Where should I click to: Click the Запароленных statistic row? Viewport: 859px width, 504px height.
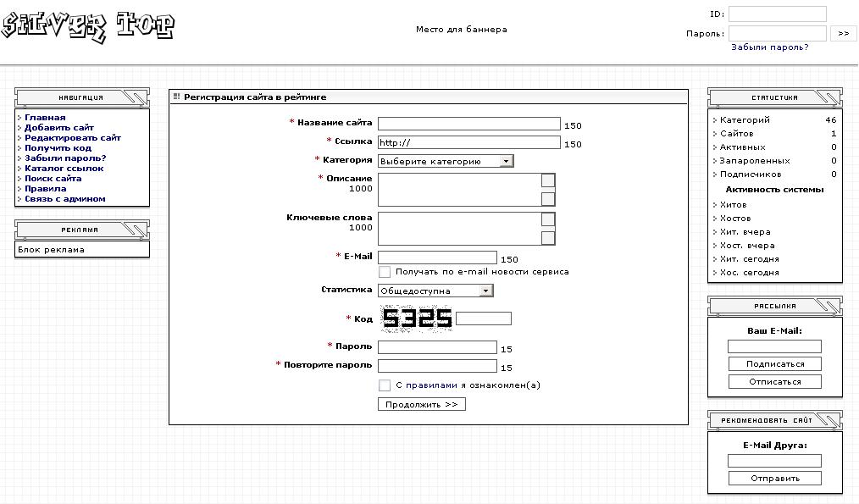(x=774, y=160)
